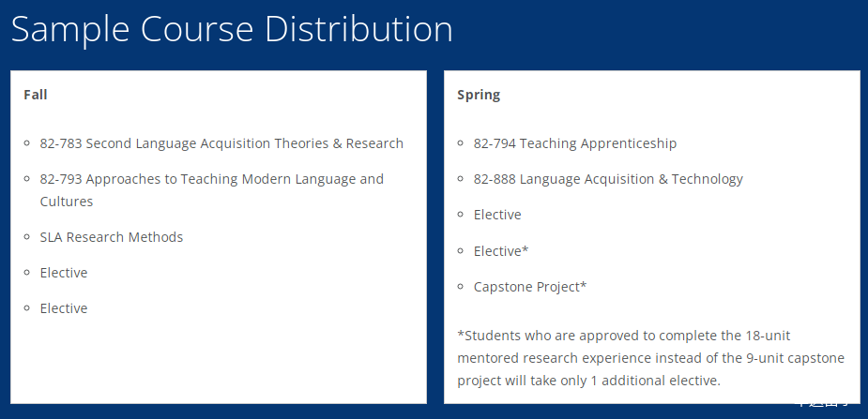
Task: Click the bullet beside 82-793 Approaches course
Action: click(26, 179)
